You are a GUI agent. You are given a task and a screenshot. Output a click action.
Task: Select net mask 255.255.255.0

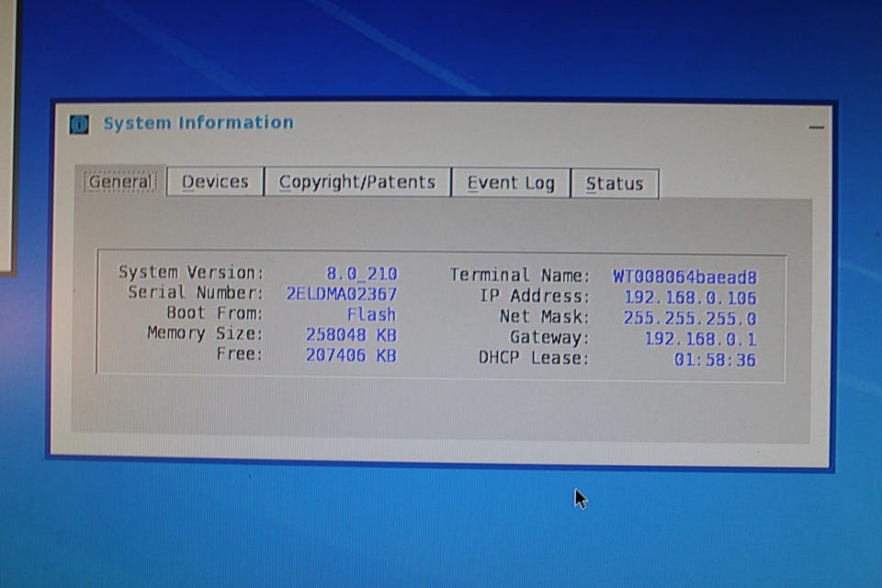click(690, 319)
